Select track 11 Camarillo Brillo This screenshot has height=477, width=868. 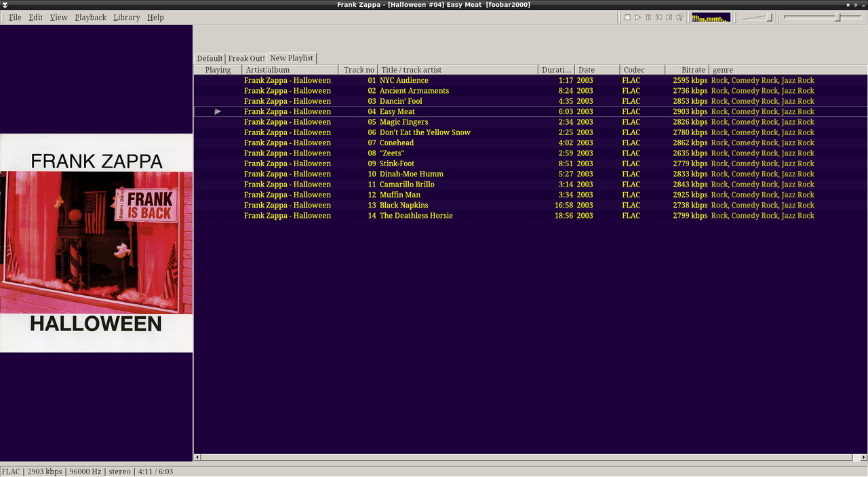point(530,185)
